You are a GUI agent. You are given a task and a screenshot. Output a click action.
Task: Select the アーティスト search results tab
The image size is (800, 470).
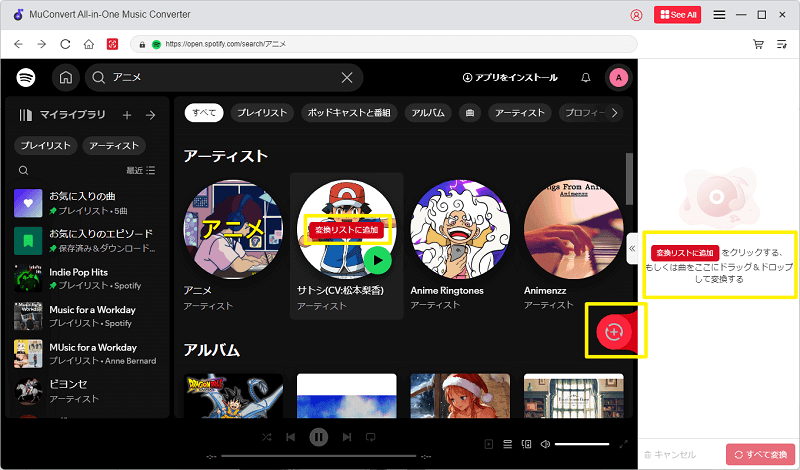(x=520, y=113)
